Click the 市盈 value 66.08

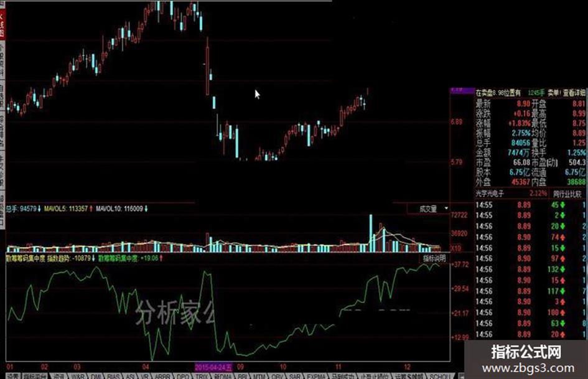[x=521, y=162]
